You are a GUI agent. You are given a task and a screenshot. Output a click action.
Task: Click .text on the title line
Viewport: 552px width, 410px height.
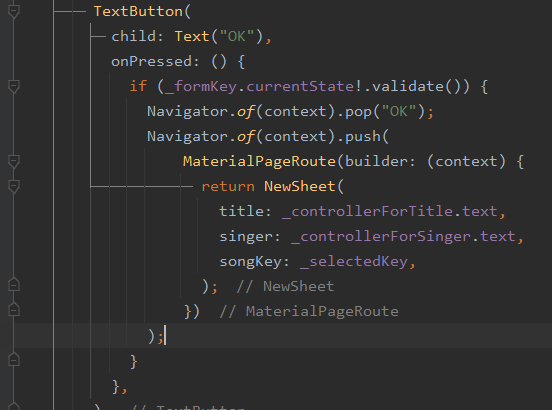[x=476, y=212]
